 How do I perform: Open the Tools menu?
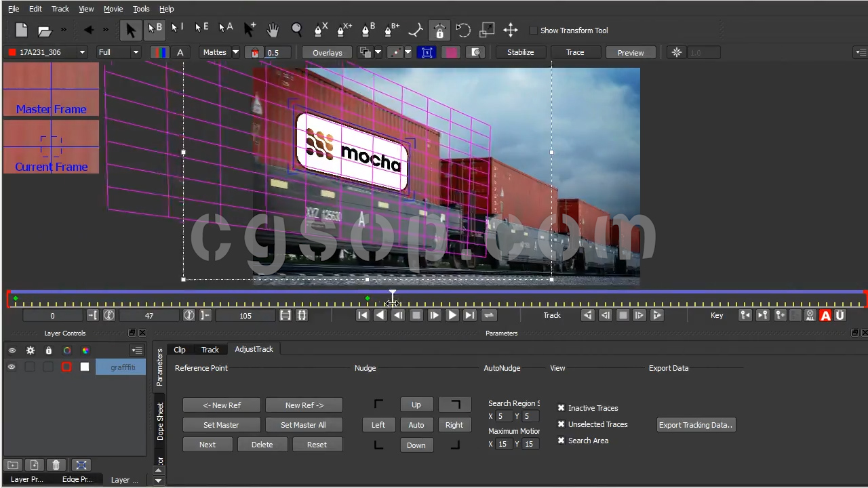click(x=141, y=9)
